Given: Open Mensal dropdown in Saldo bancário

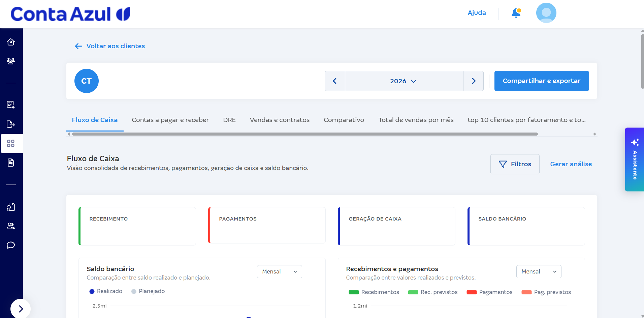Looking at the screenshot, I should tap(279, 271).
